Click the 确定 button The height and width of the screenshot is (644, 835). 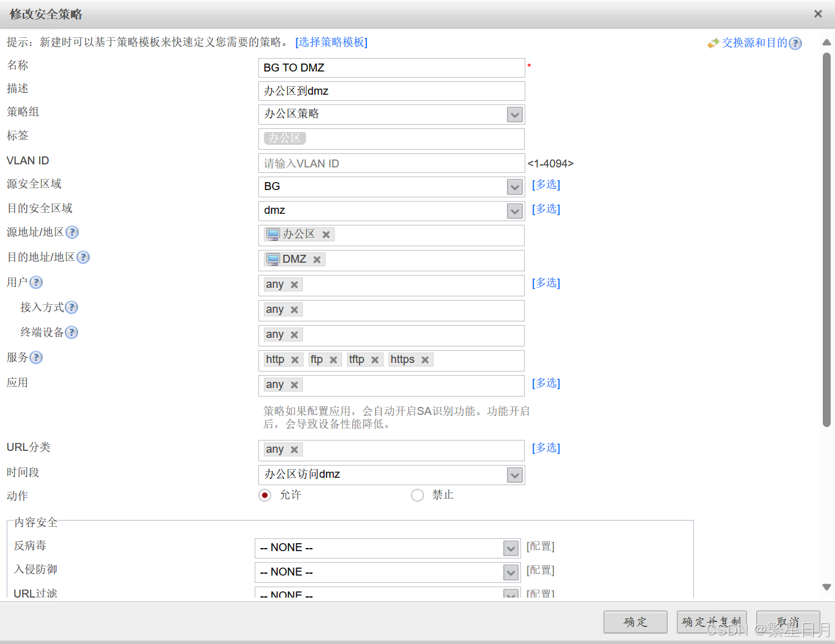(635, 622)
